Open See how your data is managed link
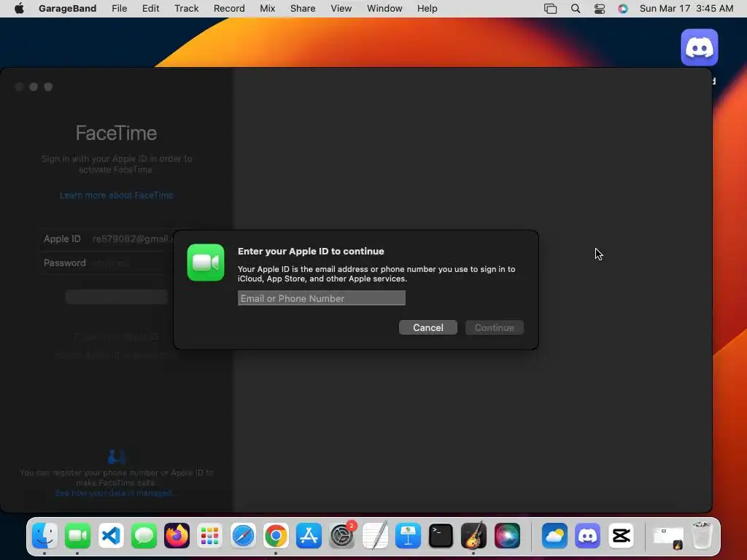Viewport: 747px width, 560px height. (116, 493)
